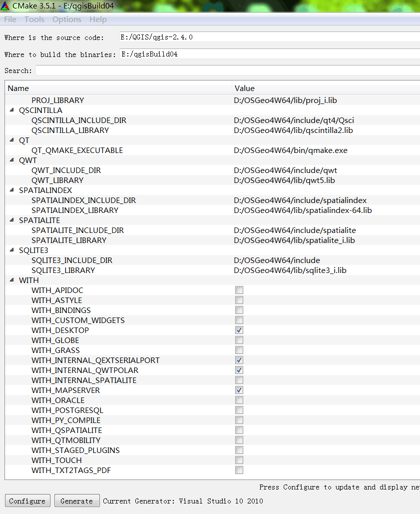This screenshot has width=420, height=514.
Task: Collapse the SPATIALINDEX group
Action: click(x=12, y=190)
